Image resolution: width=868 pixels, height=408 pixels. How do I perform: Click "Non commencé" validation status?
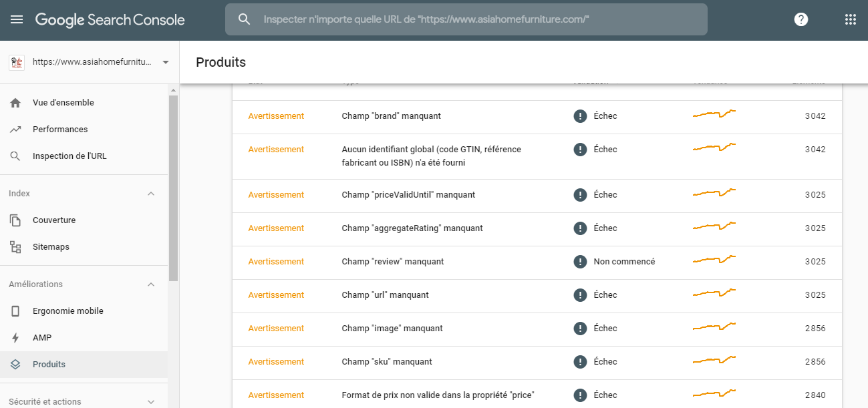pyautogui.click(x=624, y=262)
